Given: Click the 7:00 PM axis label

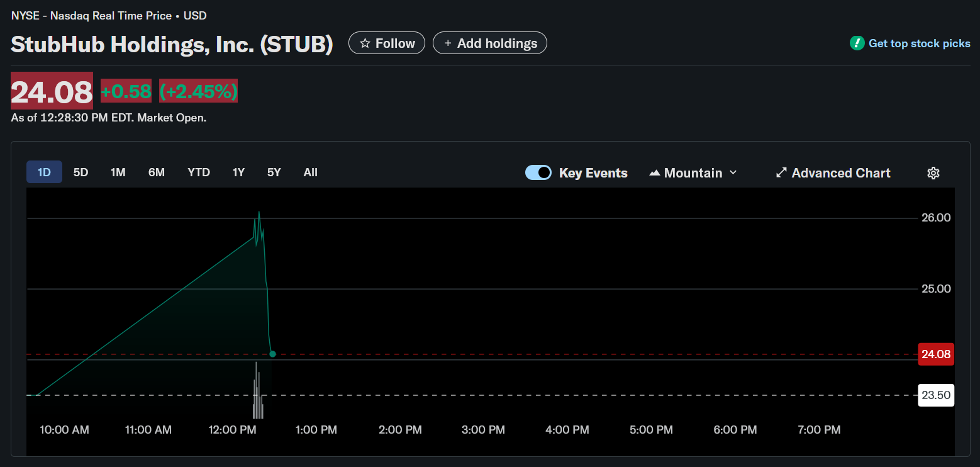Looking at the screenshot, I should (x=818, y=430).
